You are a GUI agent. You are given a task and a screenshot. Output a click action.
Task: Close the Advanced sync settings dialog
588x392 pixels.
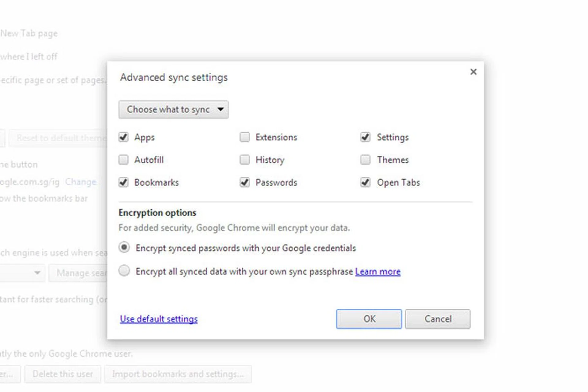tap(473, 72)
